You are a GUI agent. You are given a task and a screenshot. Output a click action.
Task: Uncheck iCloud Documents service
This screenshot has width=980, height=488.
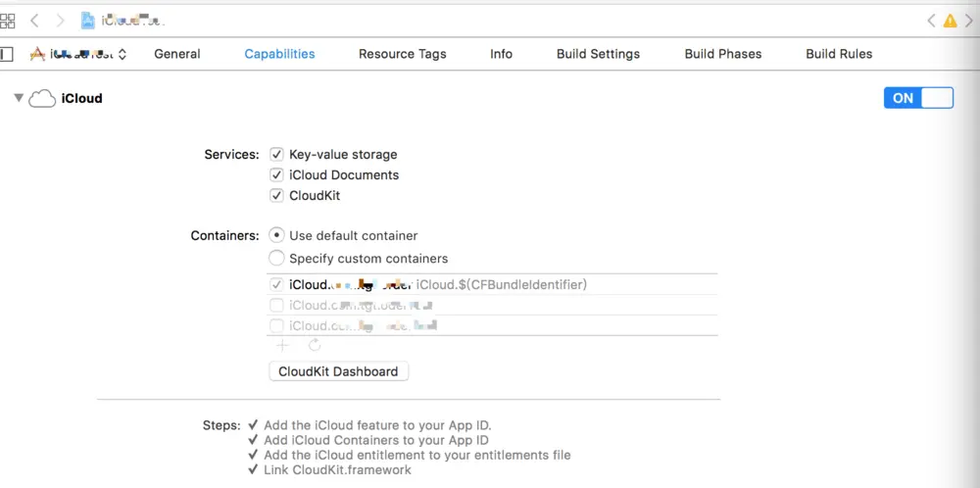(276, 175)
